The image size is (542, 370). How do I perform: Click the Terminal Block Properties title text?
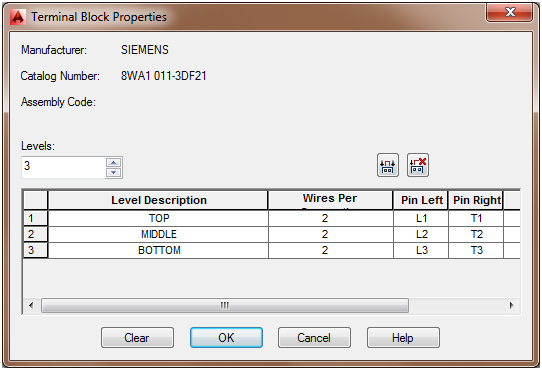coord(99,17)
